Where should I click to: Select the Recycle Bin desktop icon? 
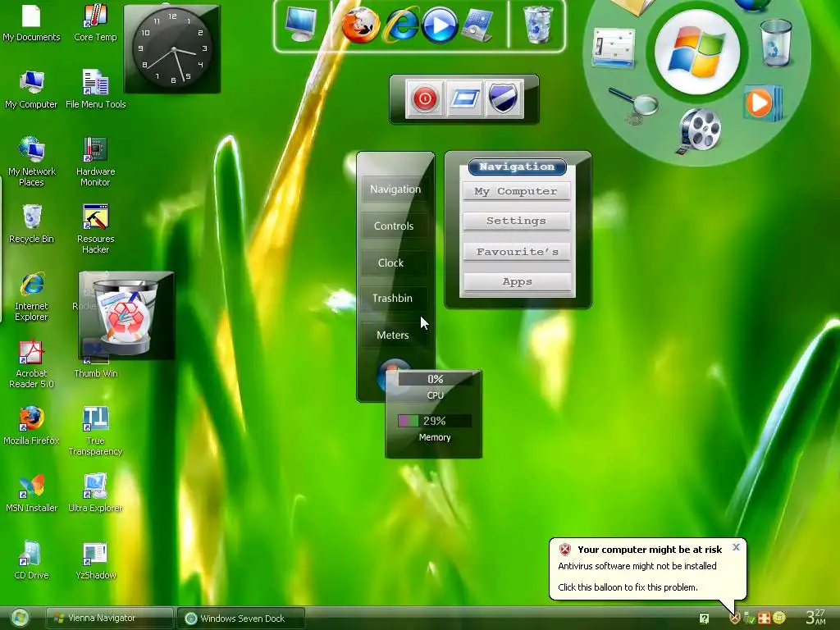31,224
